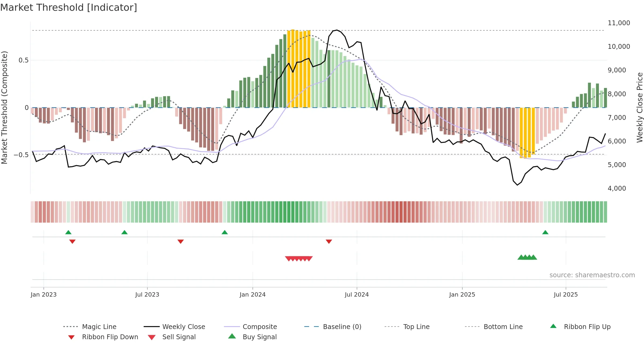Click the Market Threshold (Composite) axis title

4,107
